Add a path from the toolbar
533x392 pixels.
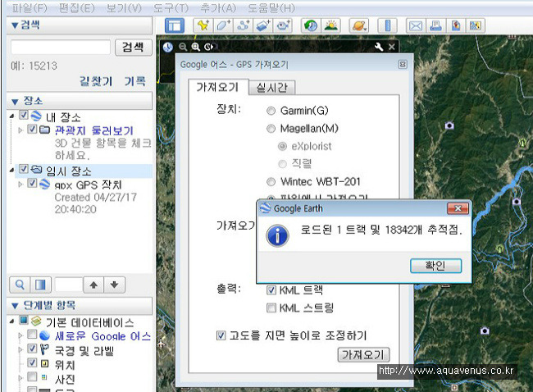[x=243, y=26]
